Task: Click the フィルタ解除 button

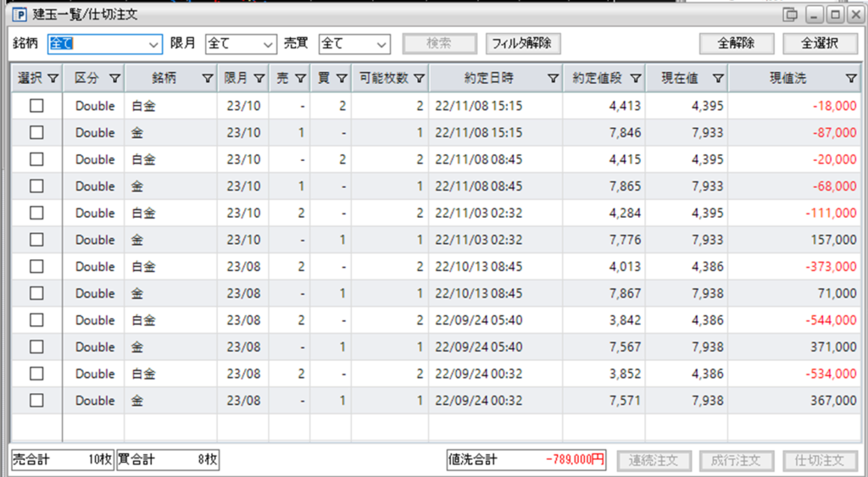Action: (523, 44)
